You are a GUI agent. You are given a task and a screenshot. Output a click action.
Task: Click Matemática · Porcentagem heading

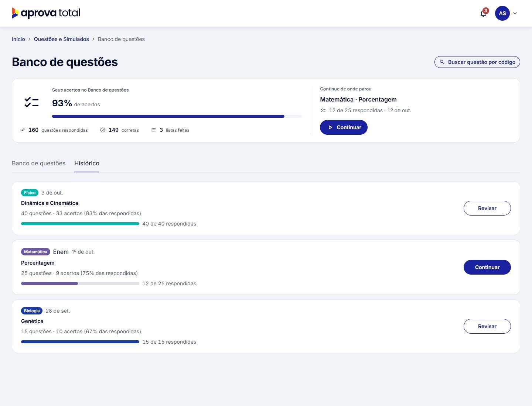[358, 99]
